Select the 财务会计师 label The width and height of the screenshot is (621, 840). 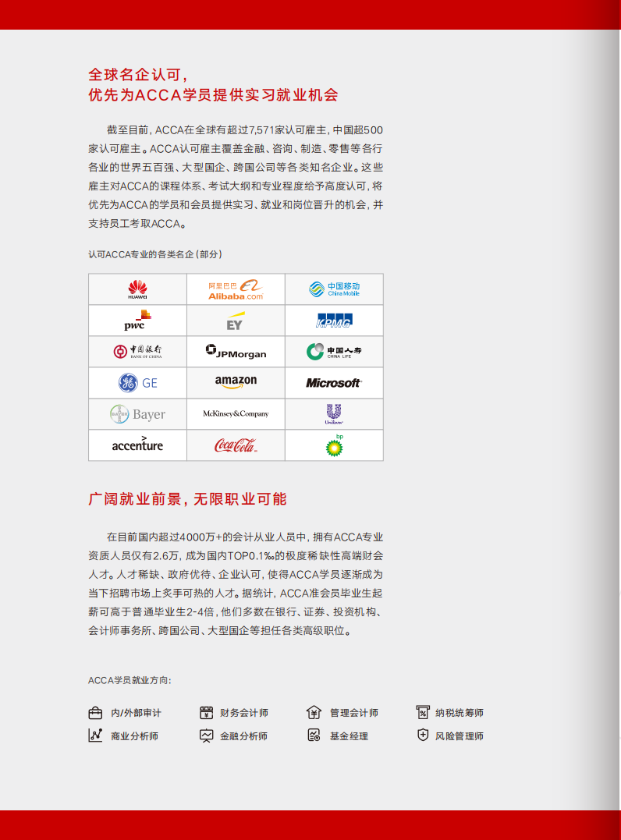(243, 713)
